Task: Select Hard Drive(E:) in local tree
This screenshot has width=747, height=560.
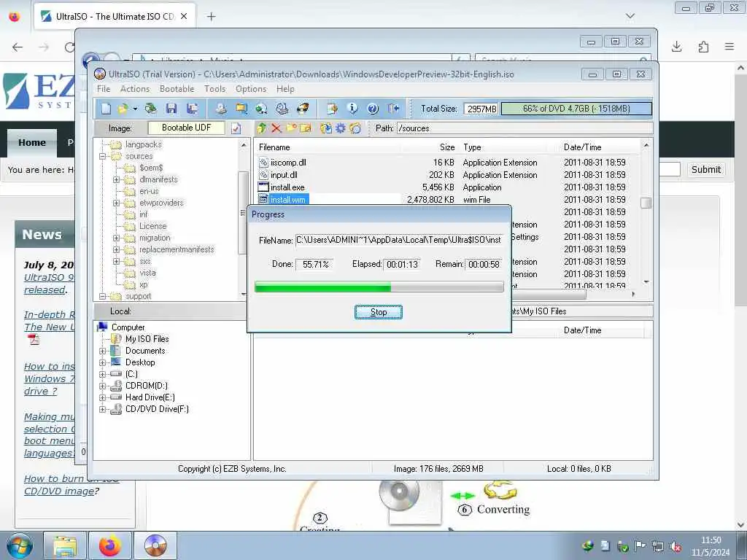Action: click(150, 397)
